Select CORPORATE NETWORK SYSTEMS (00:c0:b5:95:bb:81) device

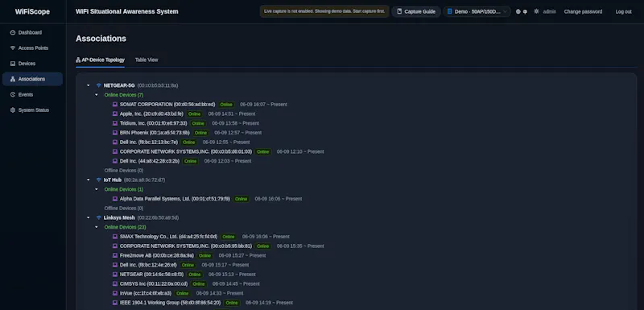click(186, 246)
